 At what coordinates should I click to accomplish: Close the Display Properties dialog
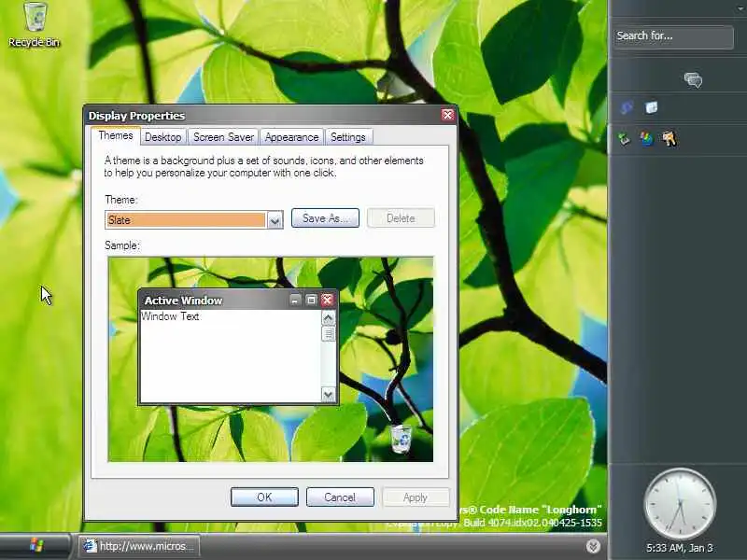point(448,115)
